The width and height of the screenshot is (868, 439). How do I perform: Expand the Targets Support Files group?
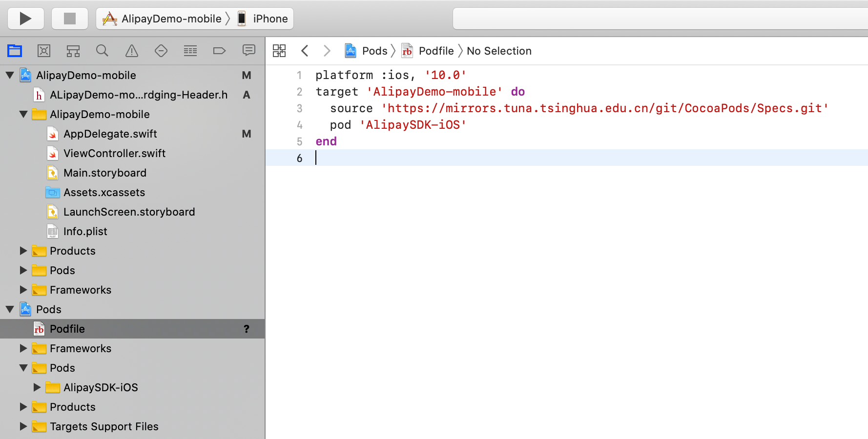23,426
